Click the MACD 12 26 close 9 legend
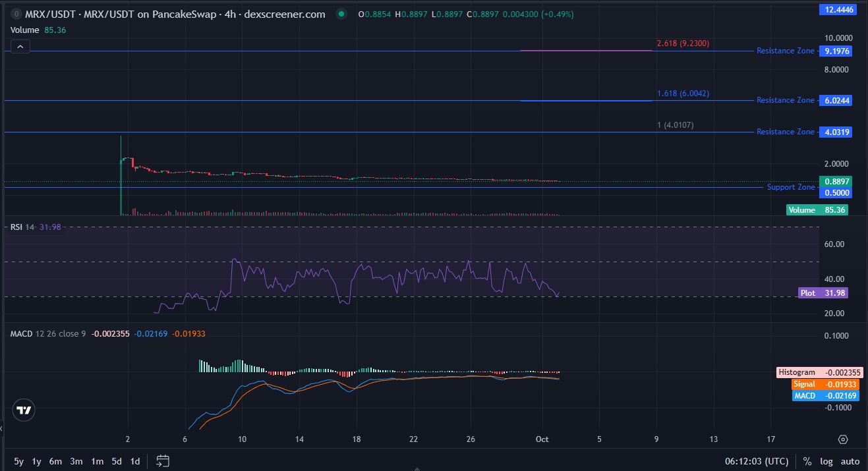The height and width of the screenshot is (471, 868). click(48, 334)
